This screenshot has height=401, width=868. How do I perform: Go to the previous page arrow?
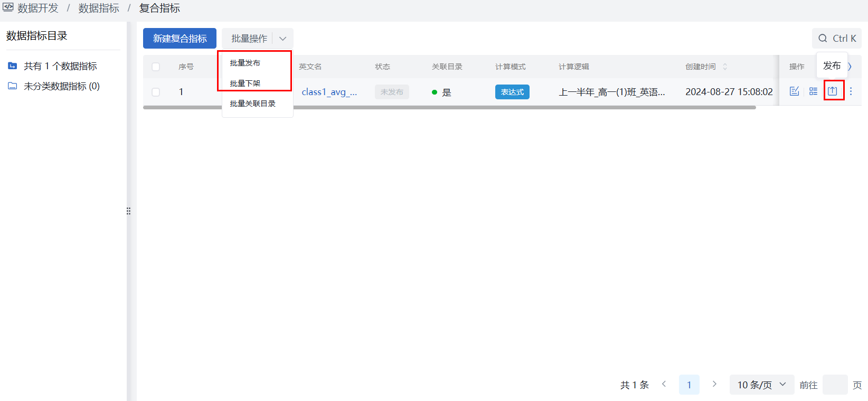click(x=664, y=384)
